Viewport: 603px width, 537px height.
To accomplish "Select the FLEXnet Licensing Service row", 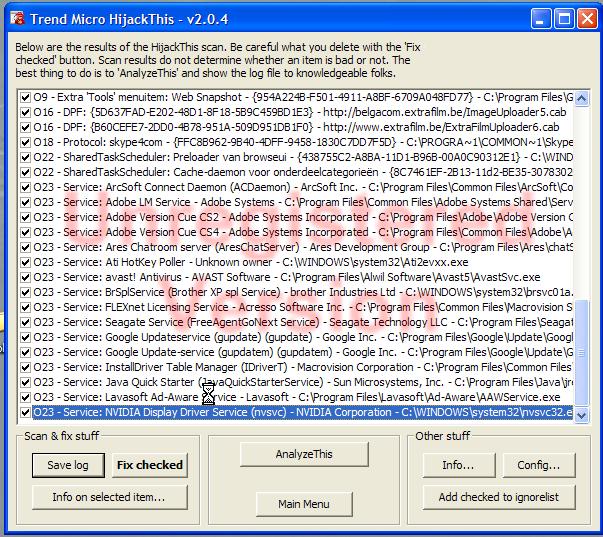I will click(x=303, y=307).
